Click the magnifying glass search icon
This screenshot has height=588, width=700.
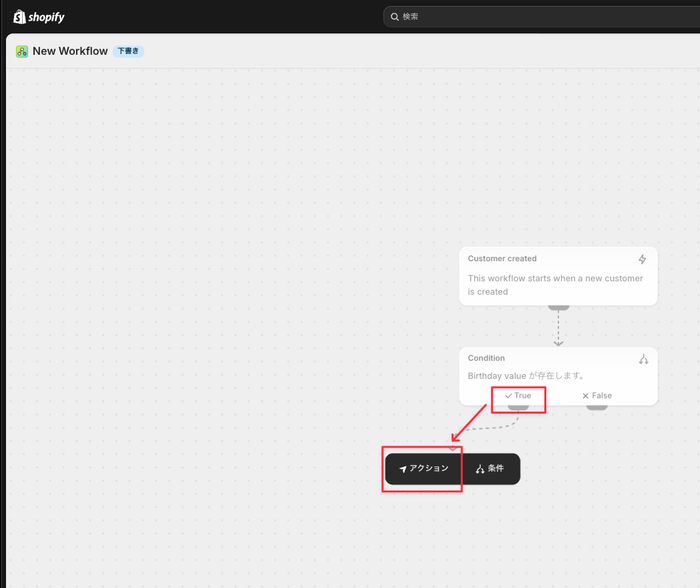[x=395, y=17]
